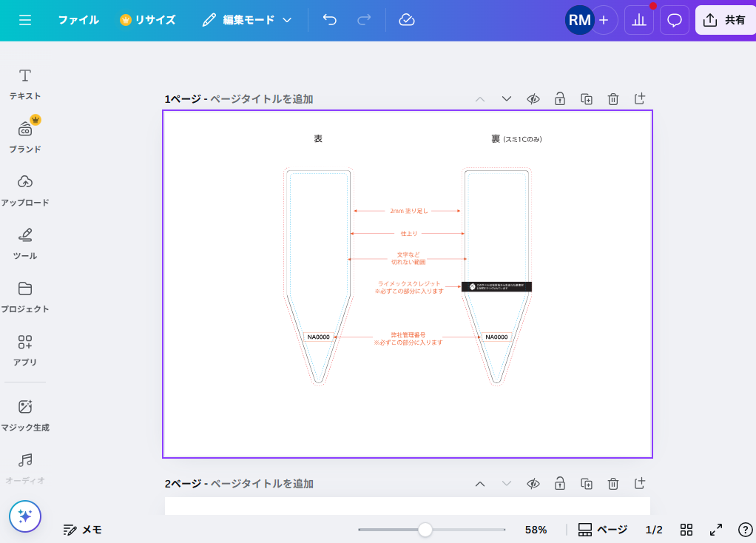Open the ファイル menu

(78, 20)
